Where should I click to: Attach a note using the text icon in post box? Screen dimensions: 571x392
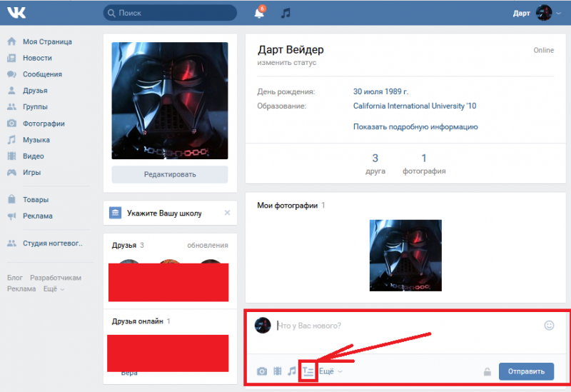coord(308,371)
